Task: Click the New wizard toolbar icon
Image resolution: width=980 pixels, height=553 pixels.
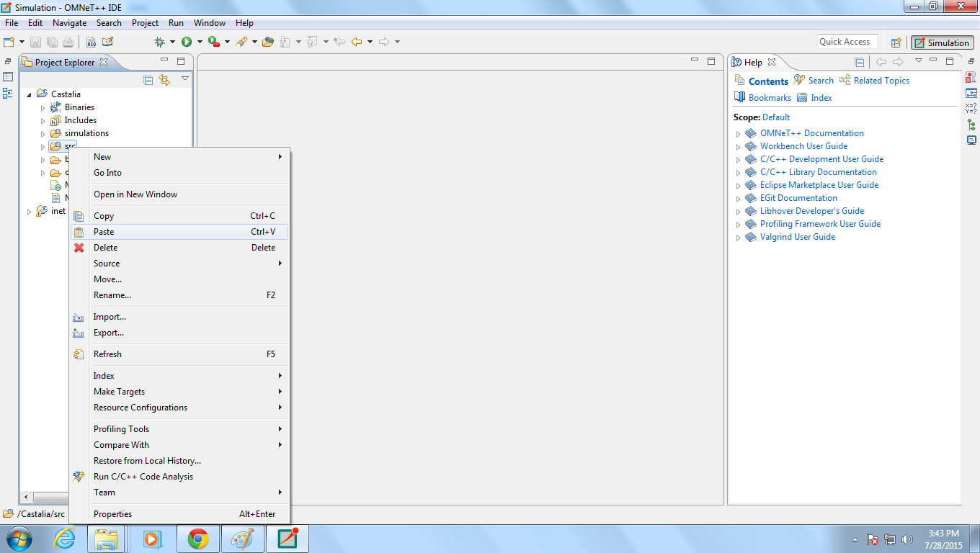Action: point(9,42)
